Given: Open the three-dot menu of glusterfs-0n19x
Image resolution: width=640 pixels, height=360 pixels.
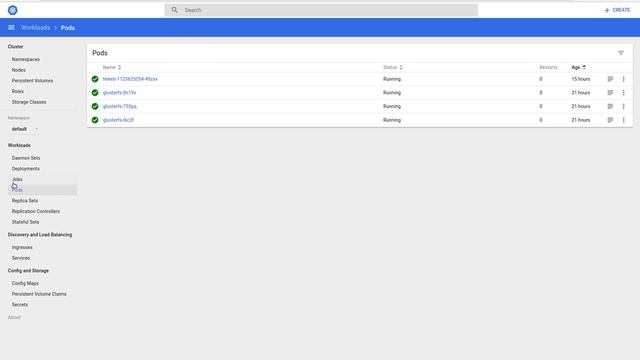Looking at the screenshot, I should (x=623, y=93).
